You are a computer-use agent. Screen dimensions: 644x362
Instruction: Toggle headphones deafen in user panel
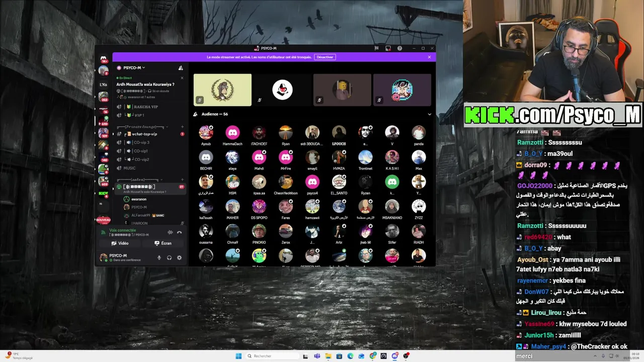pyautogui.click(x=169, y=258)
